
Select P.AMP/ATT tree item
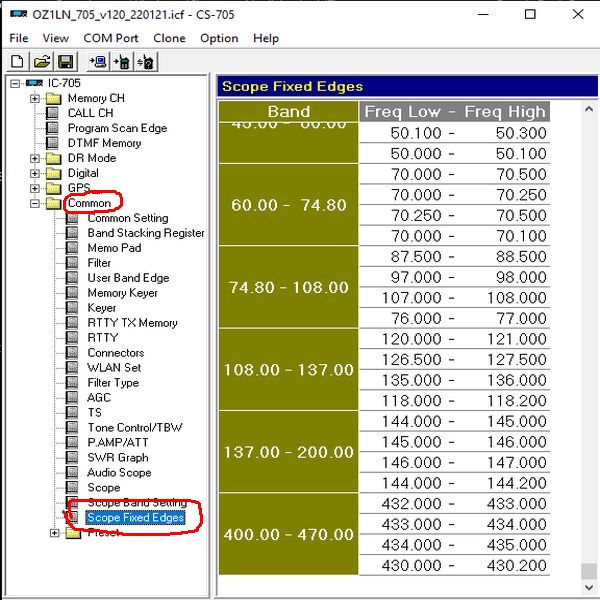(x=118, y=442)
